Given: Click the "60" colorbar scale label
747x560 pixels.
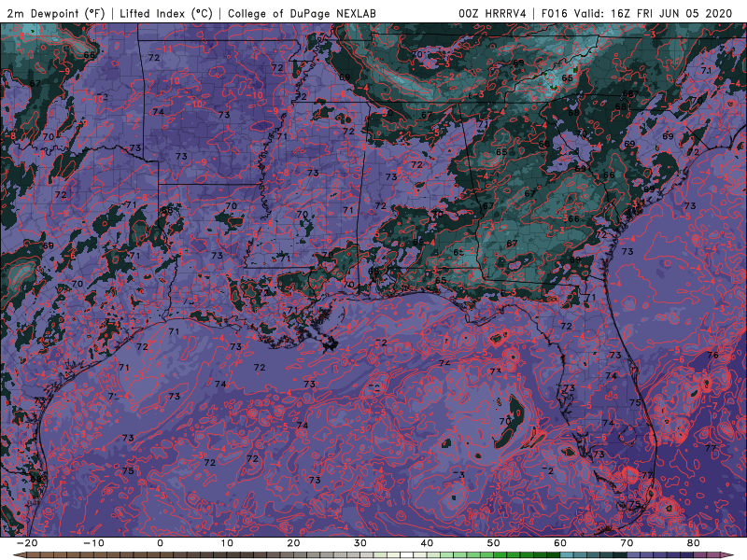Looking at the screenshot, I should 560,543.
